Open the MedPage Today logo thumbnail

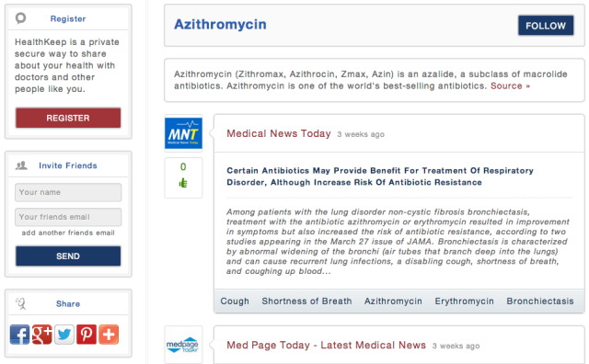pos(183,345)
